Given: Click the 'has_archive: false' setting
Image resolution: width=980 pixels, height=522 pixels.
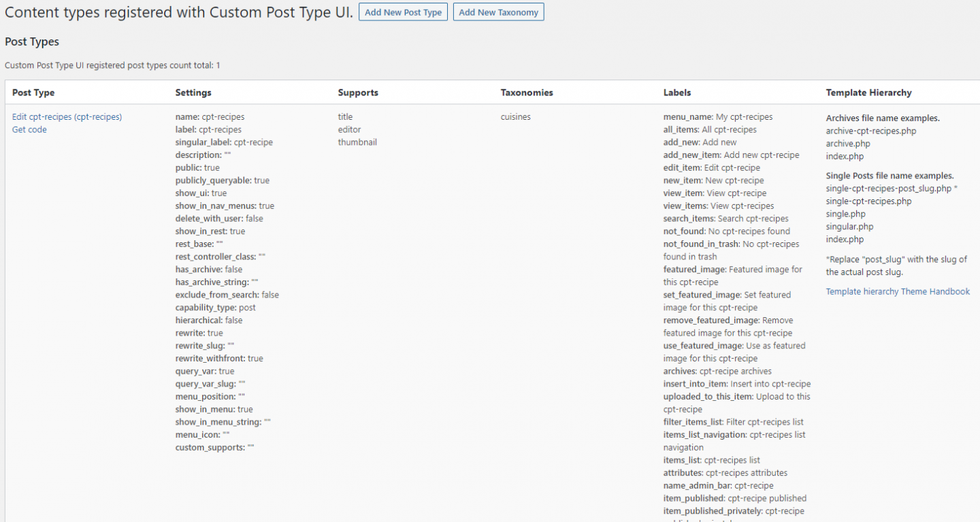Looking at the screenshot, I should (x=209, y=270).
